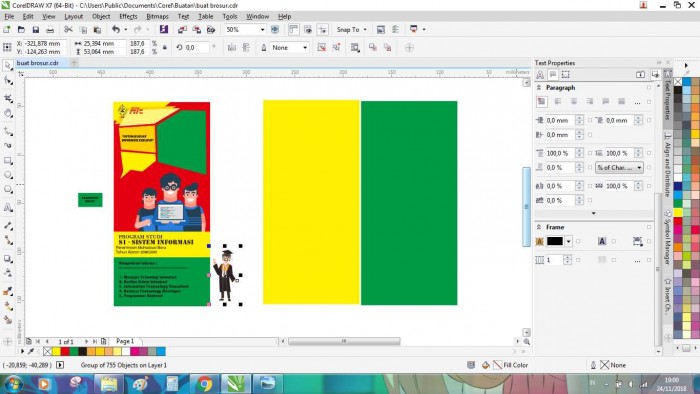Open the outline width None dropdown
Screen dimensions: 700x394
(x=305, y=47)
